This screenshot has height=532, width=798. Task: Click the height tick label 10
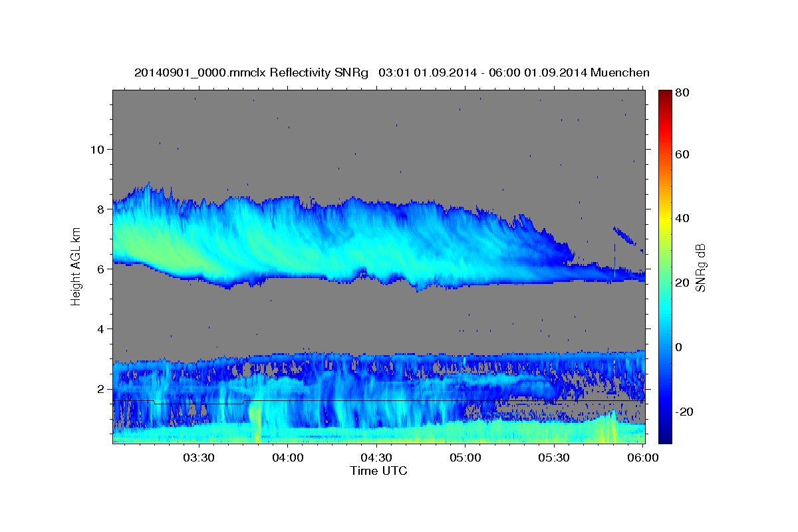coord(98,149)
